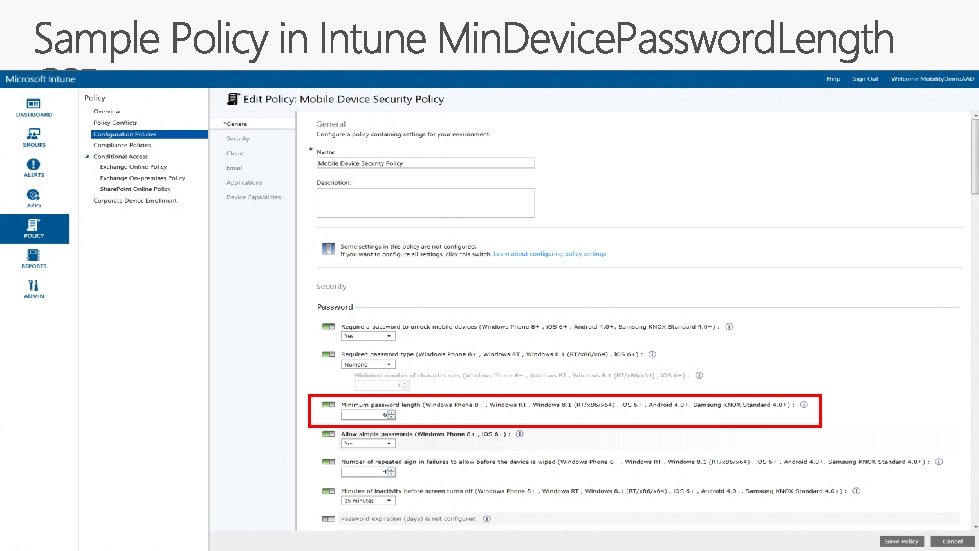Click the policy Name input field

click(425, 163)
